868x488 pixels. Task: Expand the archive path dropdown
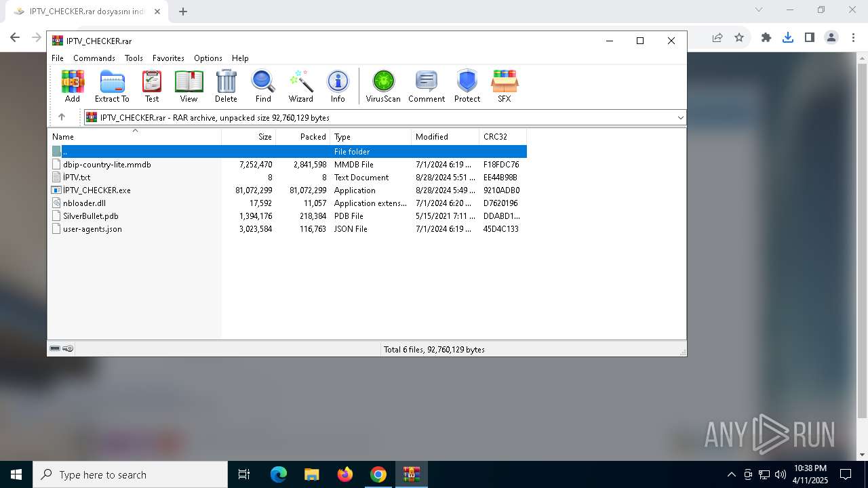[x=681, y=117]
